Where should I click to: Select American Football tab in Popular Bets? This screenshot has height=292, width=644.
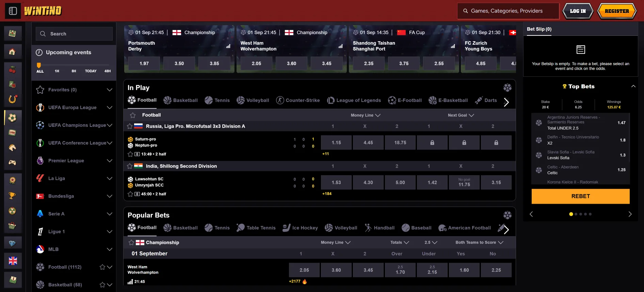(x=465, y=228)
